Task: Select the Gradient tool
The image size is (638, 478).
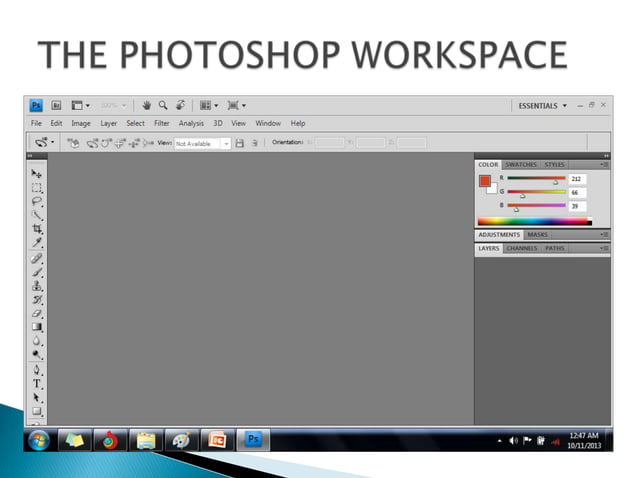Action: (x=37, y=327)
